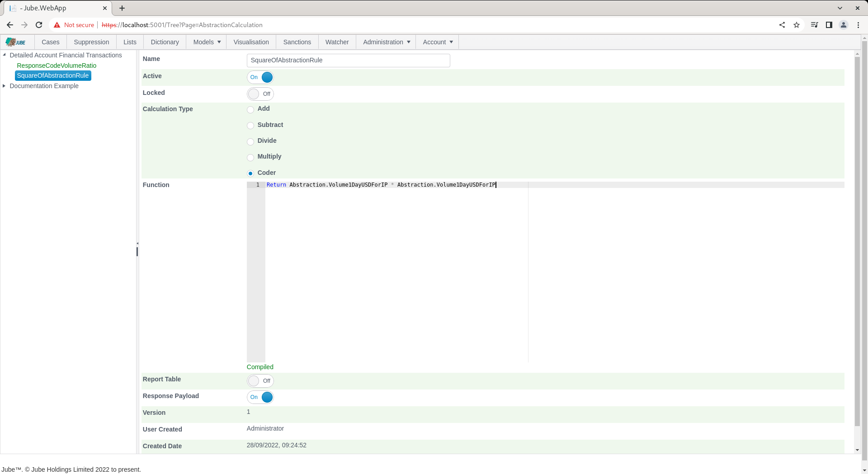Click the Return keyword in the code
This screenshot has width=868, height=474.
tap(276, 185)
